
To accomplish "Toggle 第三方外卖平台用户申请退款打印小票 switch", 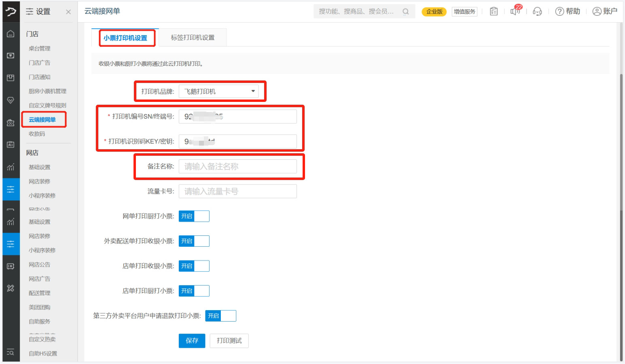I will click(x=221, y=316).
